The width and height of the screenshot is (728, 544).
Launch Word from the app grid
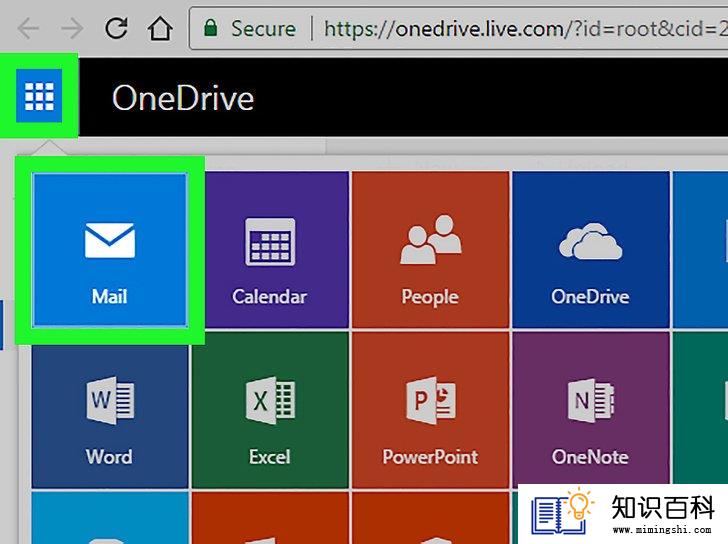110,410
